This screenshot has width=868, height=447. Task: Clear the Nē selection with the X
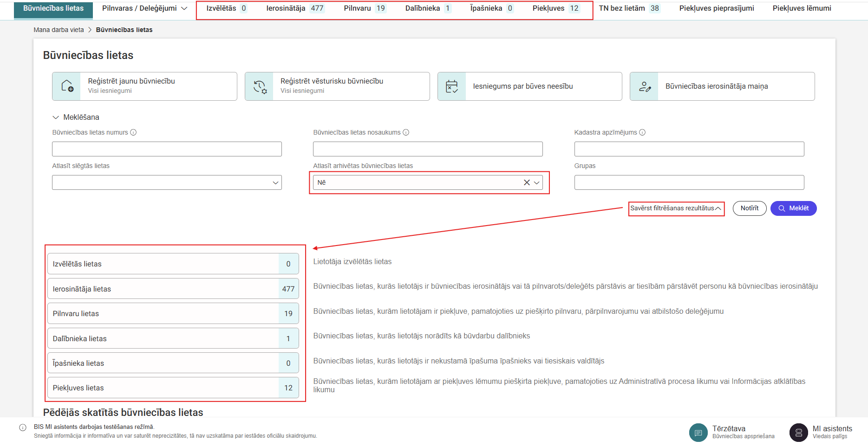point(527,182)
